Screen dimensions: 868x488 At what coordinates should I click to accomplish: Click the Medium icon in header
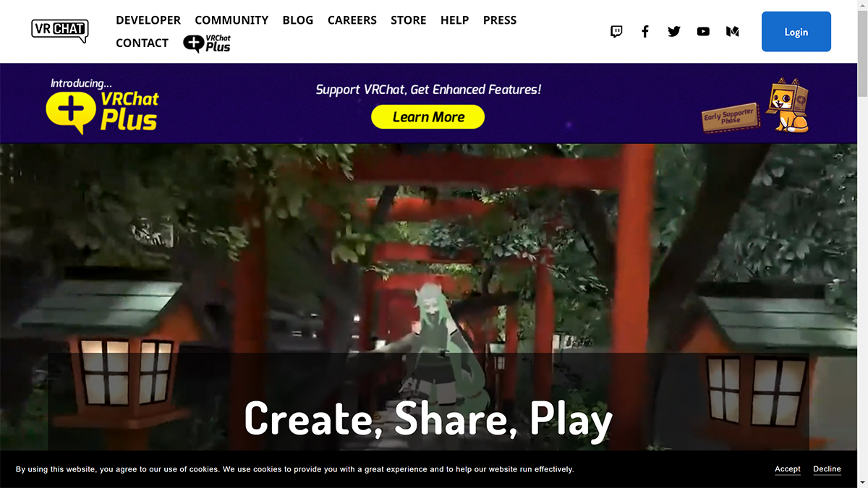[x=732, y=32]
